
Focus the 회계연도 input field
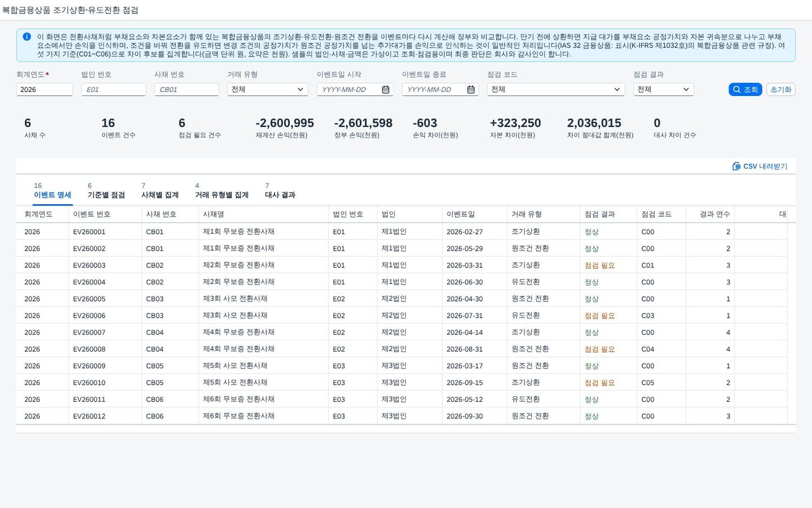[45, 90]
